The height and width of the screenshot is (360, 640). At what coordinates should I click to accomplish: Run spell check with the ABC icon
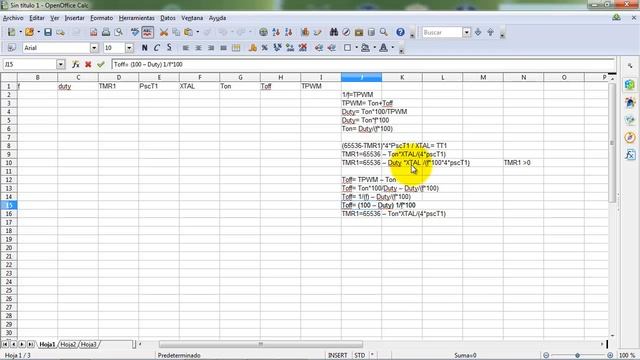pos(135,32)
